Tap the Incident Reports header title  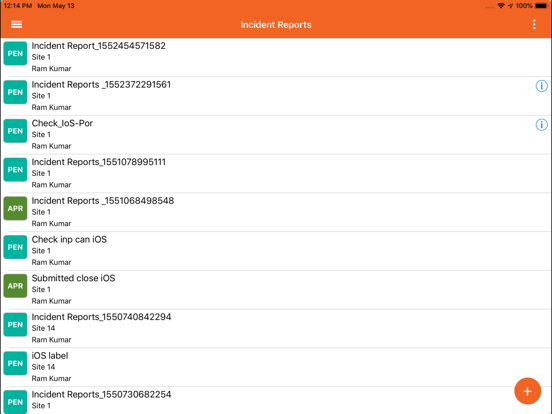click(x=276, y=25)
